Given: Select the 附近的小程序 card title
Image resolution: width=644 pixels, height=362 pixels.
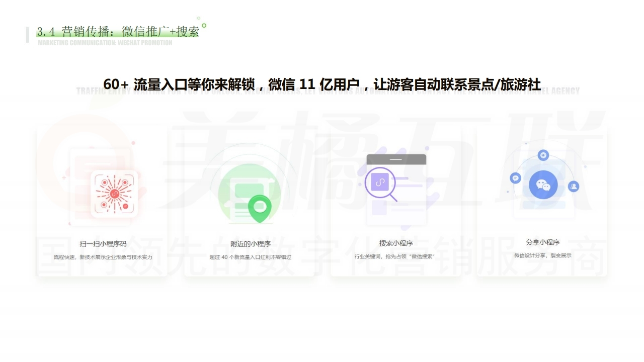Looking at the screenshot, I should click(251, 244).
